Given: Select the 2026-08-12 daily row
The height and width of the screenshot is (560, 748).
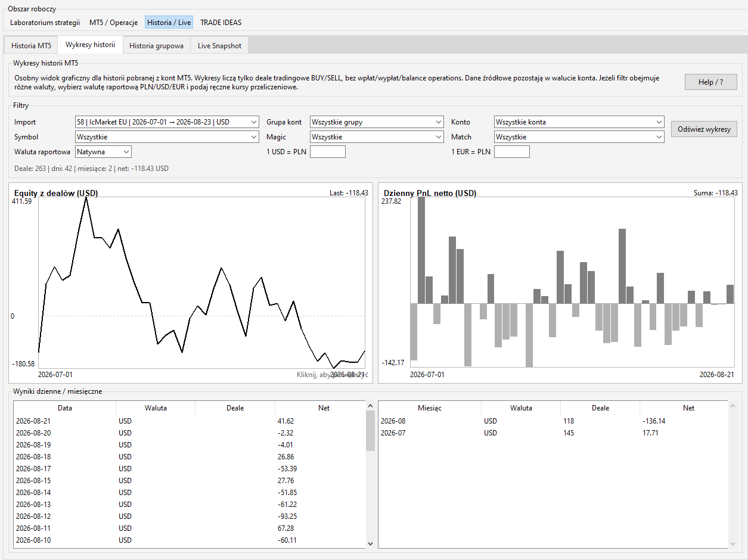Looking at the screenshot, I should click(190, 517).
